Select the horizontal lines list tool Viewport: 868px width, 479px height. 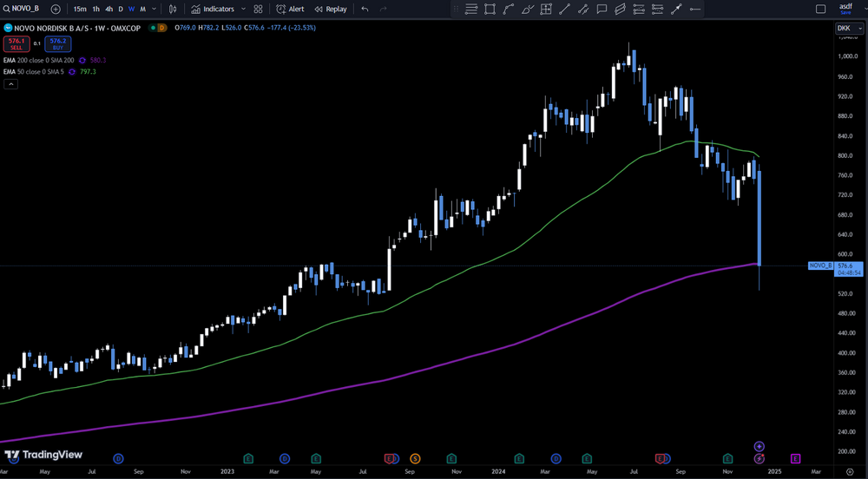point(471,9)
